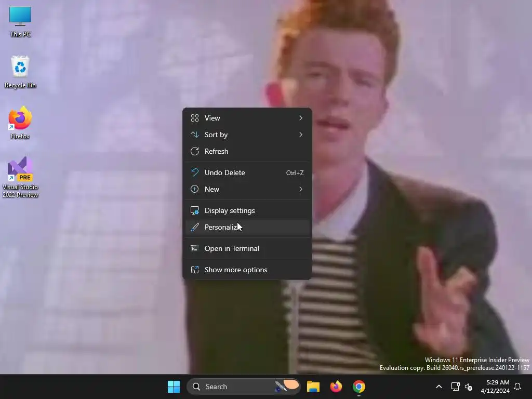Select Visual Studio 2022 Preview shortcut

pyautogui.click(x=20, y=177)
